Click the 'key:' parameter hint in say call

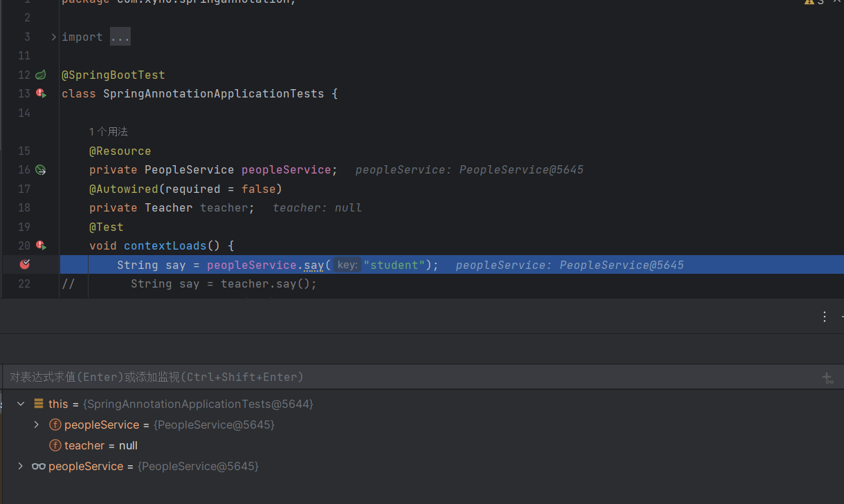pyautogui.click(x=347, y=265)
